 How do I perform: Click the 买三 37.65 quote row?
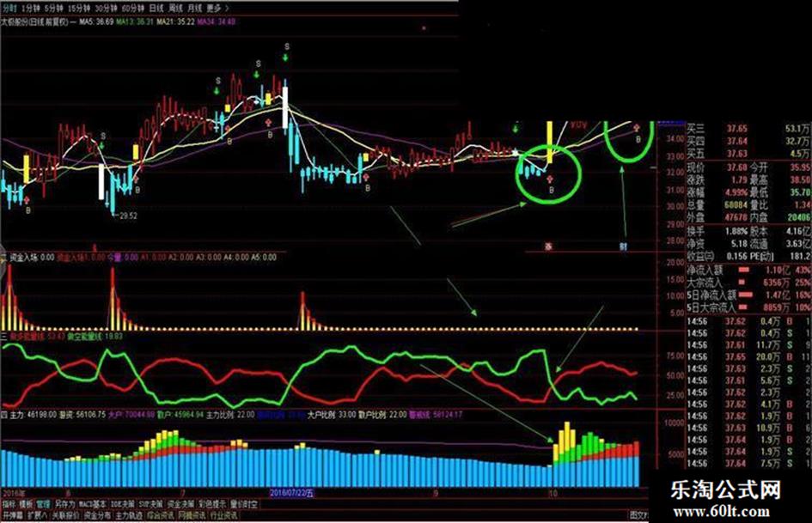point(748,129)
